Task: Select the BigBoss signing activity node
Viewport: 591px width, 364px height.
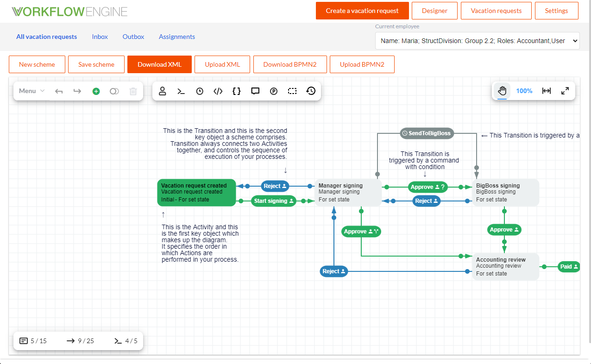Action: pyautogui.click(x=506, y=193)
